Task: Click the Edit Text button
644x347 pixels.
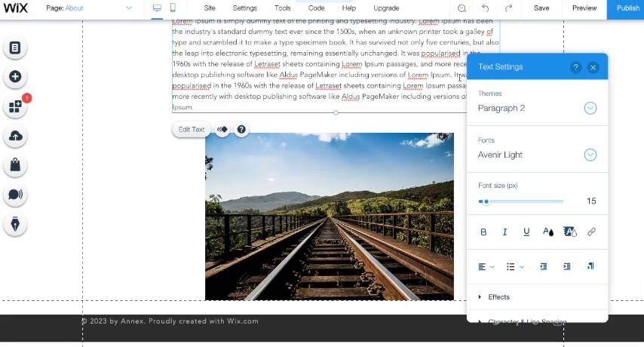Action: (x=191, y=130)
